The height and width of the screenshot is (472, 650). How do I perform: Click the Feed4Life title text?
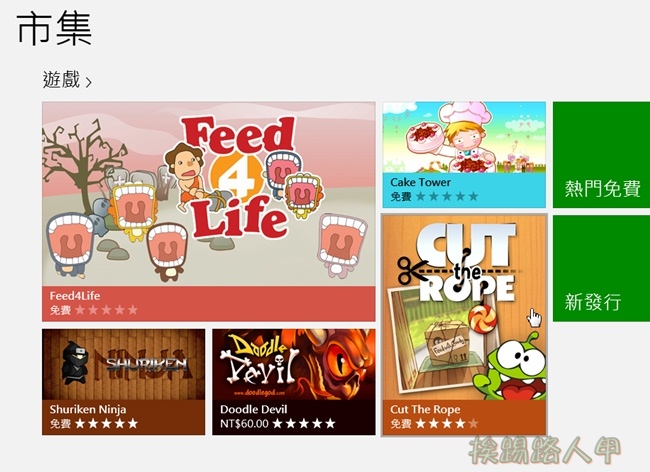75,296
